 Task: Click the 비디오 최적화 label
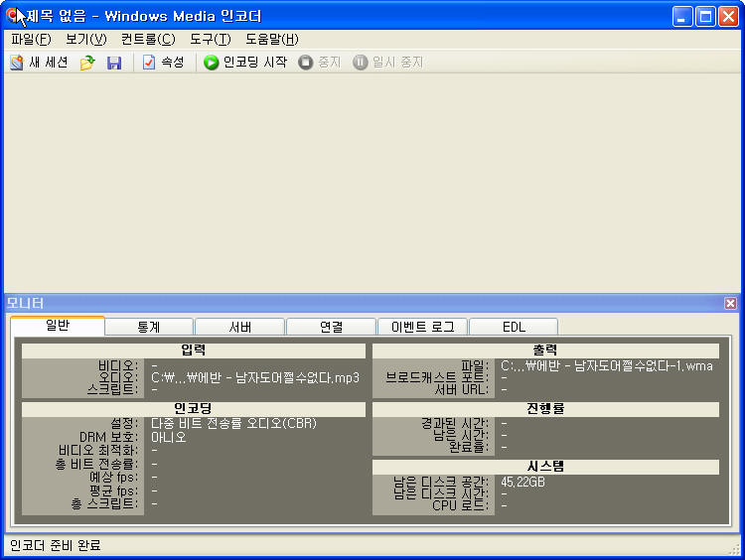click(98, 450)
